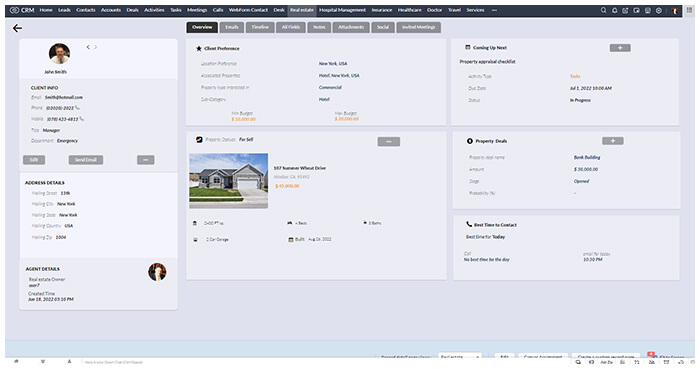Click the first chat bar icon at bottom left
The width and height of the screenshot is (700, 369).
(17, 361)
